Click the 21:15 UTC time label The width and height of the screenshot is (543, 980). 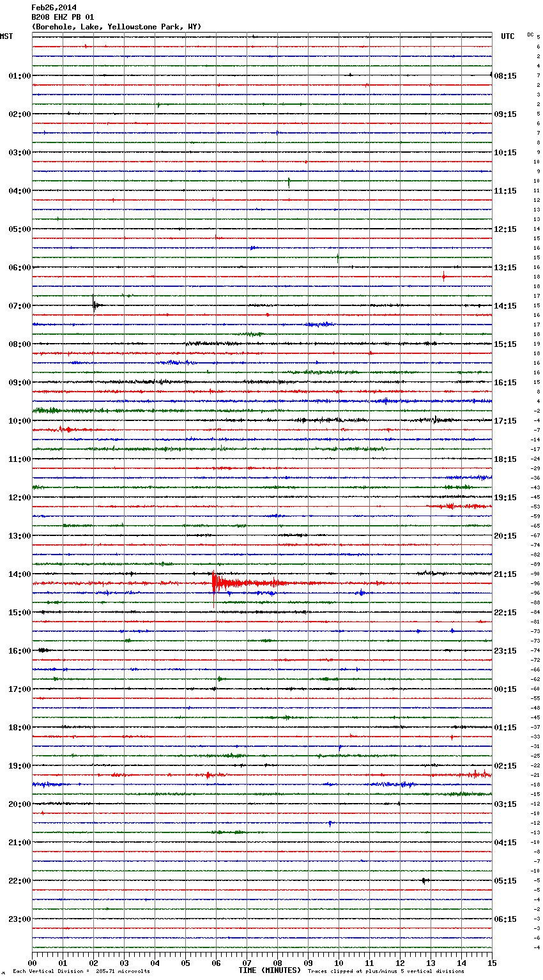(x=505, y=574)
